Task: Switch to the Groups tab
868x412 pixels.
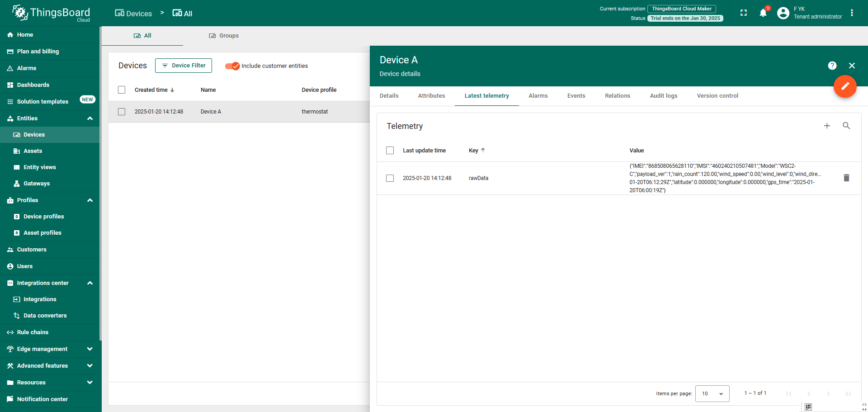Action: [x=224, y=36]
